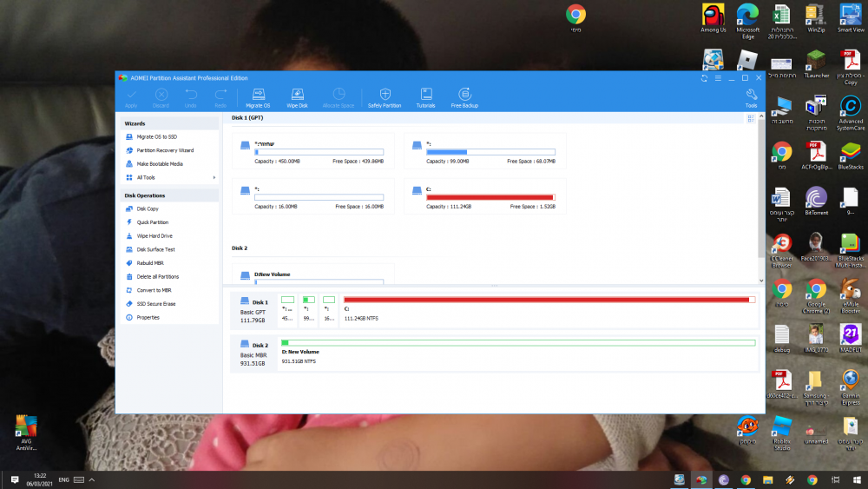Open Microsoft Edge desktop icon

tap(747, 22)
